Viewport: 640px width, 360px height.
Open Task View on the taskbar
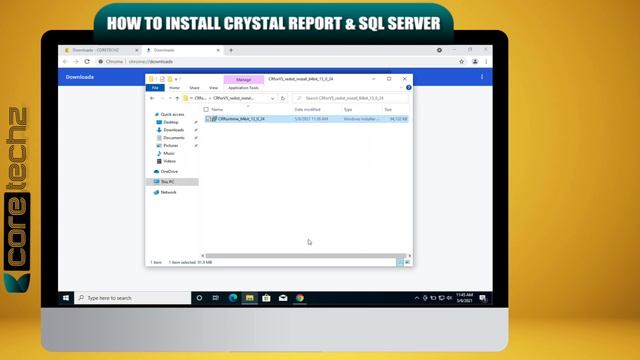(x=216, y=298)
